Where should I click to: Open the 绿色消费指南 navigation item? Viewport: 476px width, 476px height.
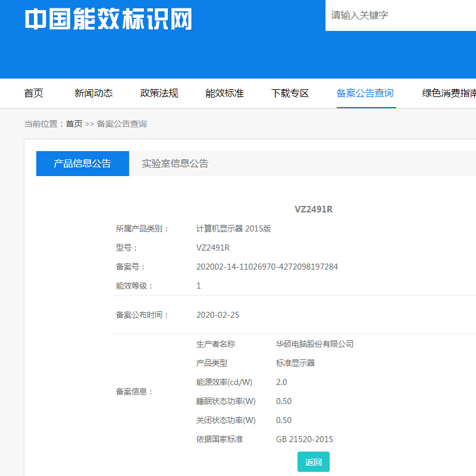coord(449,93)
